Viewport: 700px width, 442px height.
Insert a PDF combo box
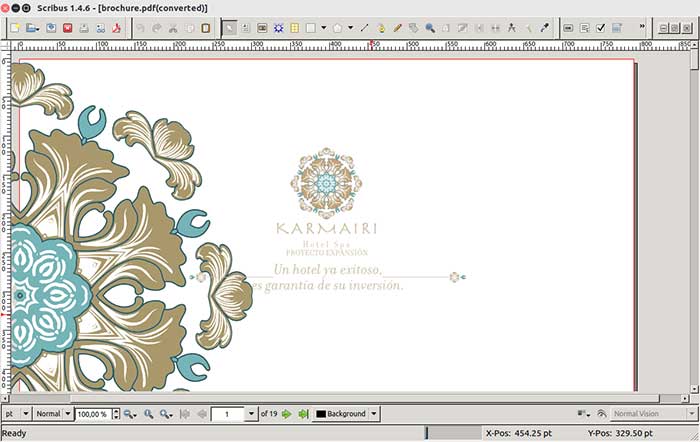pyautogui.click(x=617, y=28)
